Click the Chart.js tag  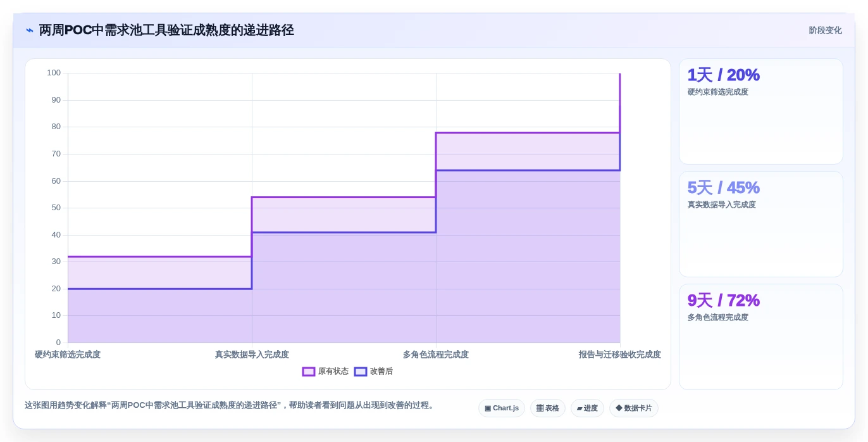click(x=502, y=408)
